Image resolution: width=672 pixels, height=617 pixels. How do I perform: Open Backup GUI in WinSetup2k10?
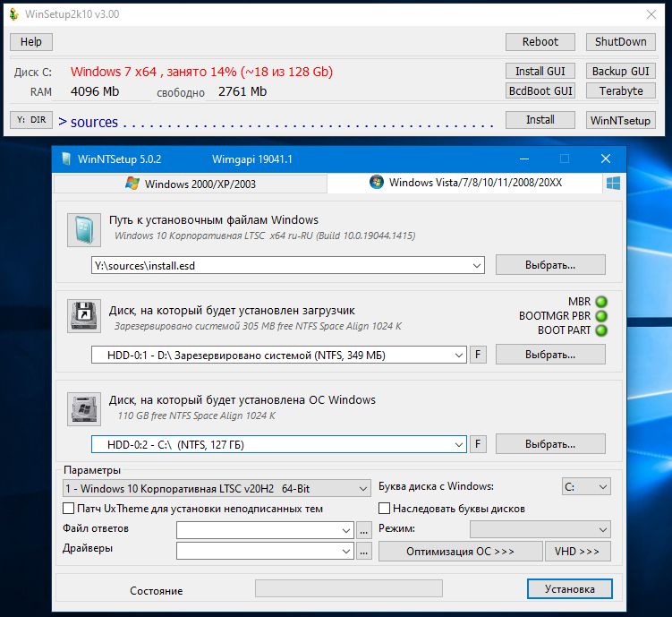point(621,71)
